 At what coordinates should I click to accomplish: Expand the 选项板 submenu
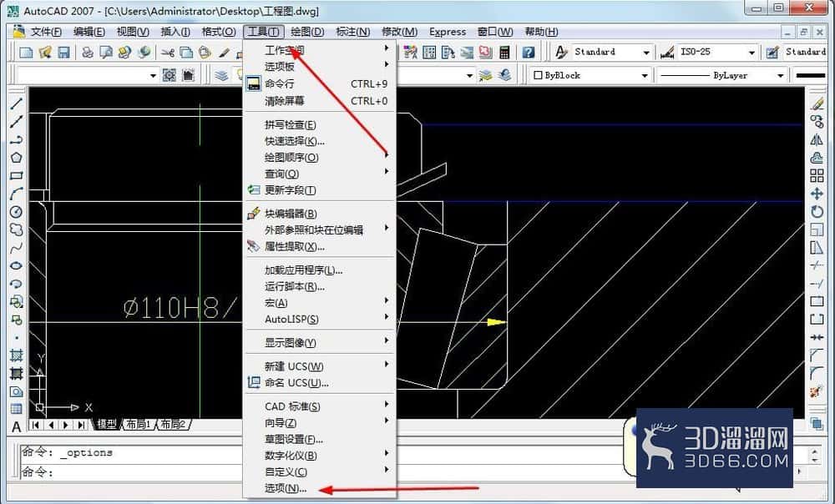pos(320,67)
